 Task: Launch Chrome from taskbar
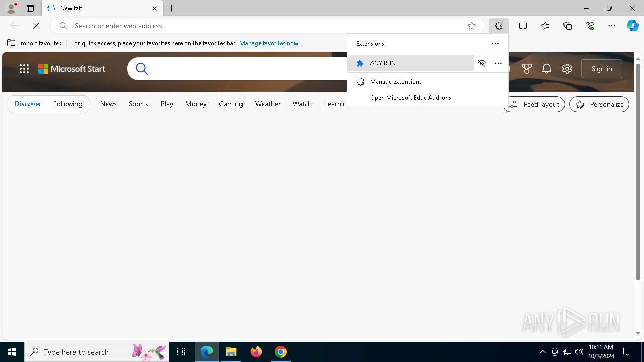(281, 352)
